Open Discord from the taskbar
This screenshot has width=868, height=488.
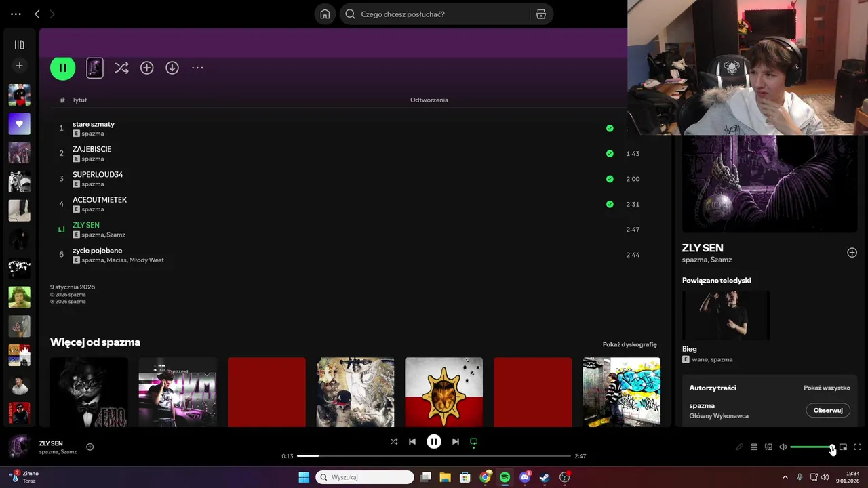(x=525, y=477)
